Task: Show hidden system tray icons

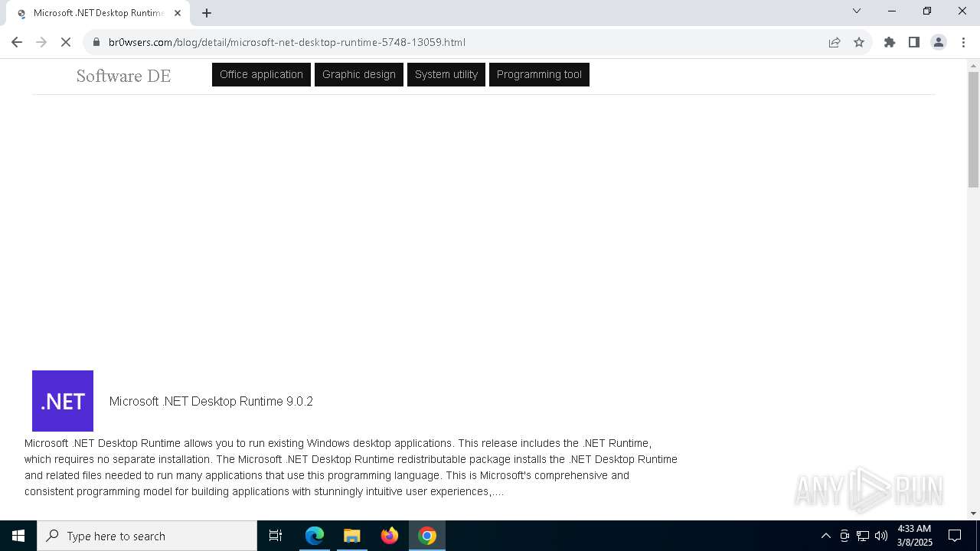Action: (825, 536)
